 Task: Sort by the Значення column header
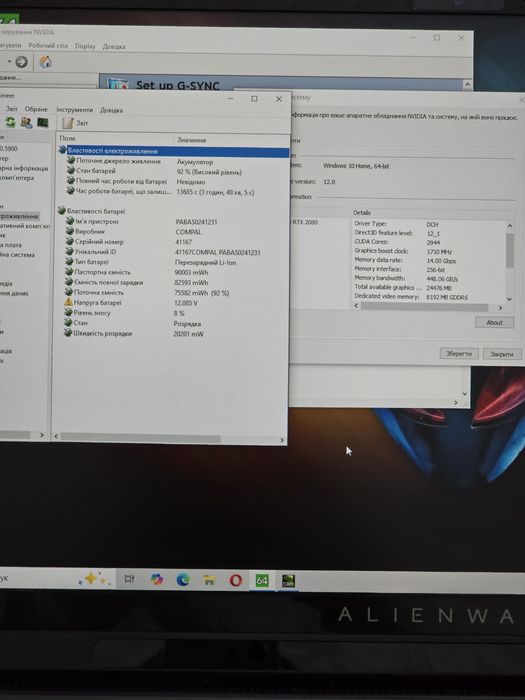click(231, 140)
